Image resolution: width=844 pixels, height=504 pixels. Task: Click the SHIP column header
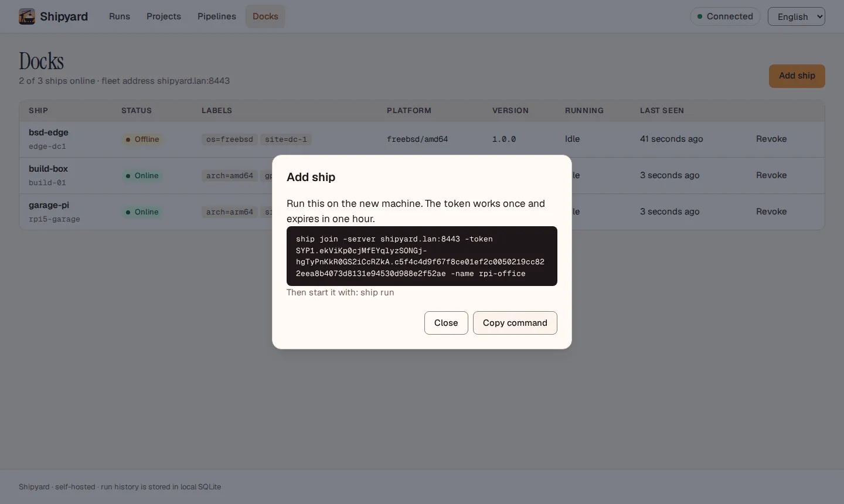pyautogui.click(x=38, y=111)
